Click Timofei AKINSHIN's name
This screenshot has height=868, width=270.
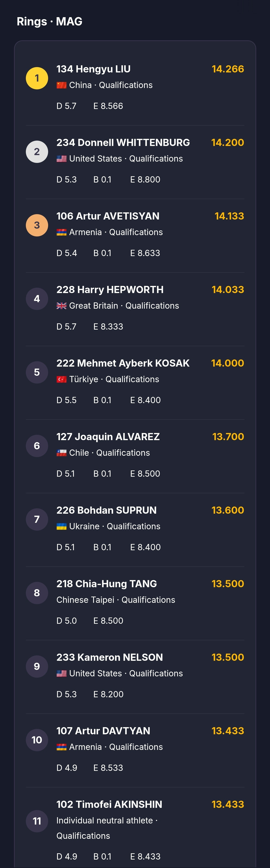[109, 804]
